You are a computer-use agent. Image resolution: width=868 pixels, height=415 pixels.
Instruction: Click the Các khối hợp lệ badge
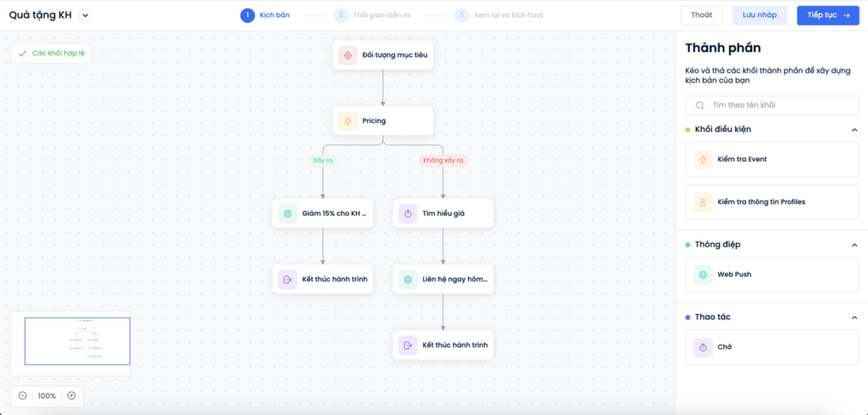tap(51, 53)
